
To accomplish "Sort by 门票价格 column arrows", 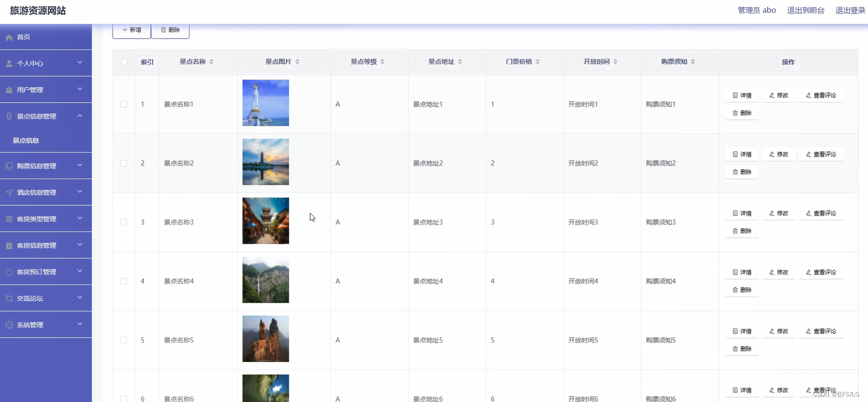I will coord(537,62).
